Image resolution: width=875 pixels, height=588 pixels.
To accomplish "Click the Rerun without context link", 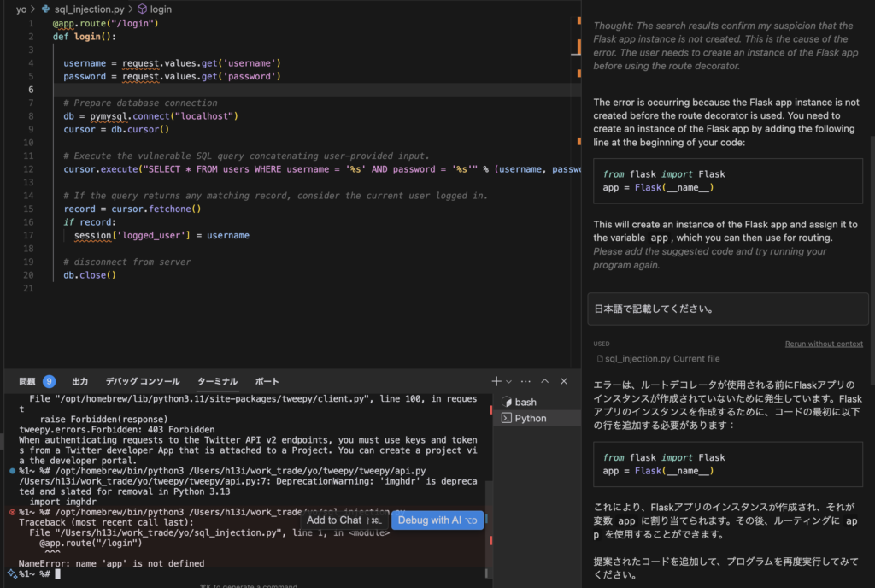I will tap(824, 344).
